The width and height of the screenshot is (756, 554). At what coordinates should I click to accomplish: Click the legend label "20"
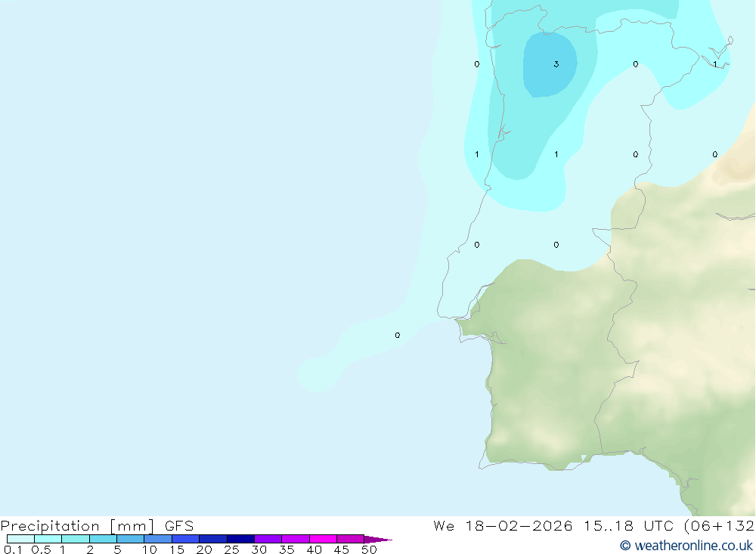[204, 549]
